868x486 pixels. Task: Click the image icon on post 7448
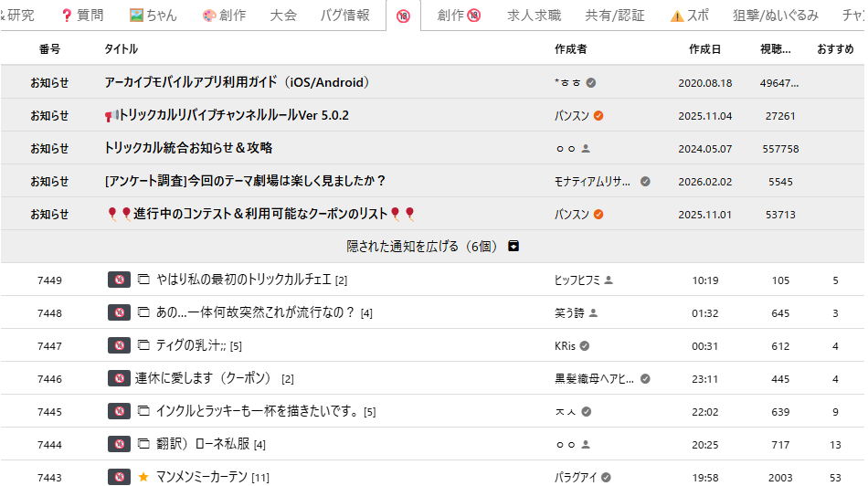143,313
